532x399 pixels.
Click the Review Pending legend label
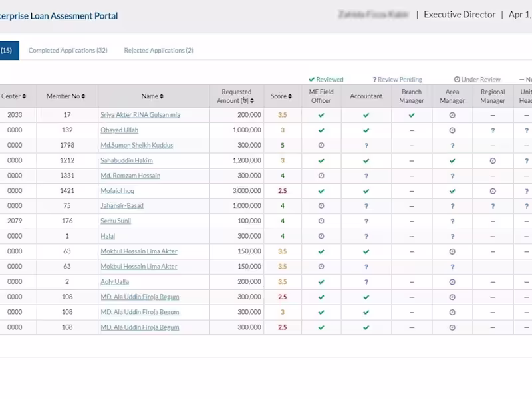click(x=397, y=80)
